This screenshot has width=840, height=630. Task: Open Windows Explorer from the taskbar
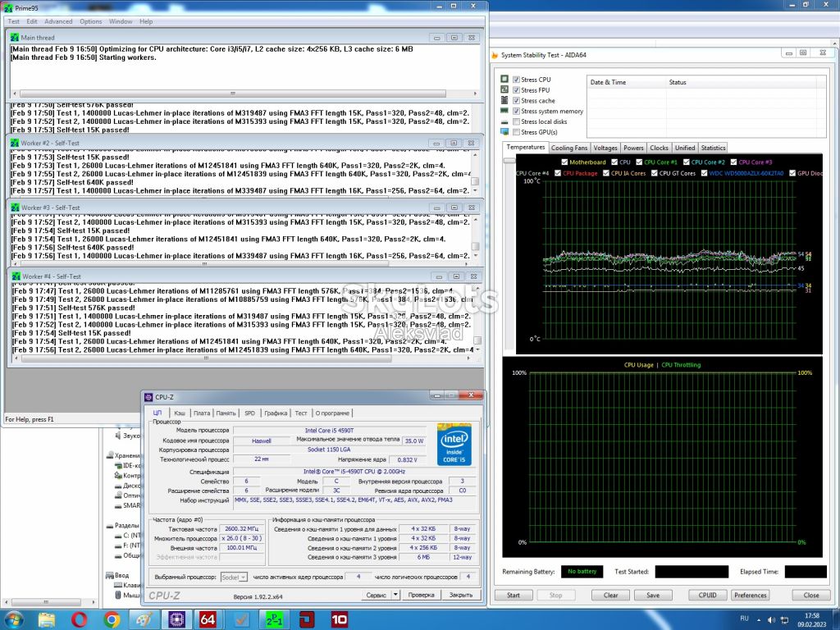(47, 620)
